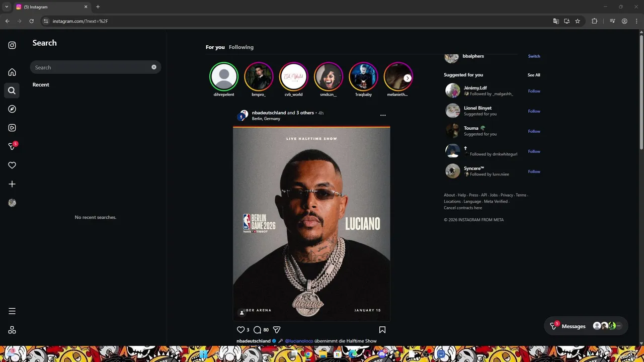The height and width of the screenshot is (362, 644).
Task: Follow Jérémy.Ldf
Action: click(x=534, y=91)
